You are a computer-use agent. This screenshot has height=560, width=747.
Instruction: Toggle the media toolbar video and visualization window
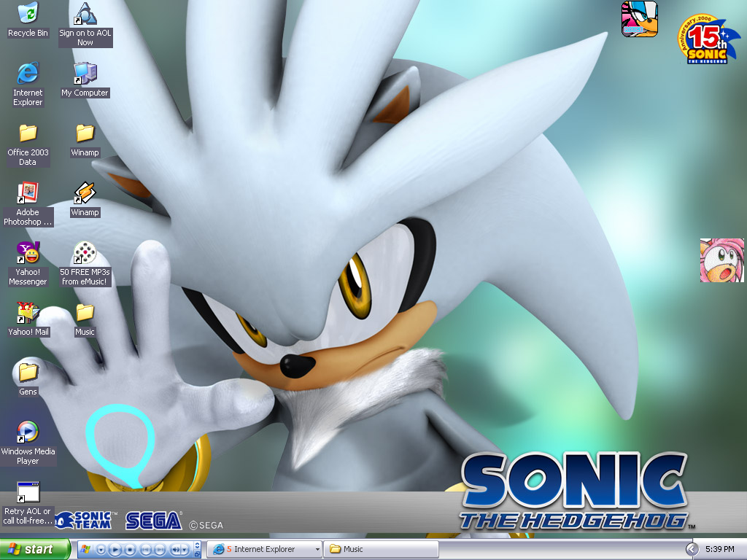point(197,544)
